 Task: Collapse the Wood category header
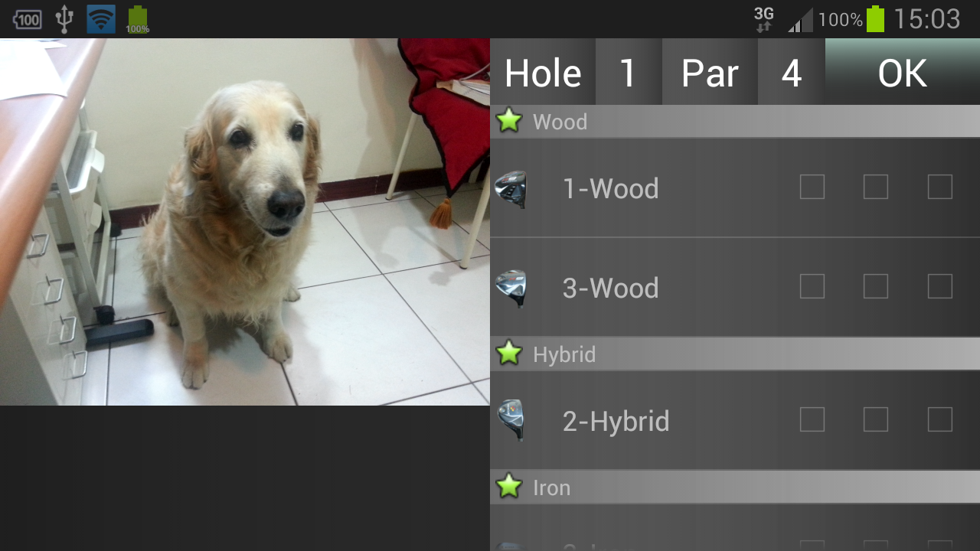(735, 121)
